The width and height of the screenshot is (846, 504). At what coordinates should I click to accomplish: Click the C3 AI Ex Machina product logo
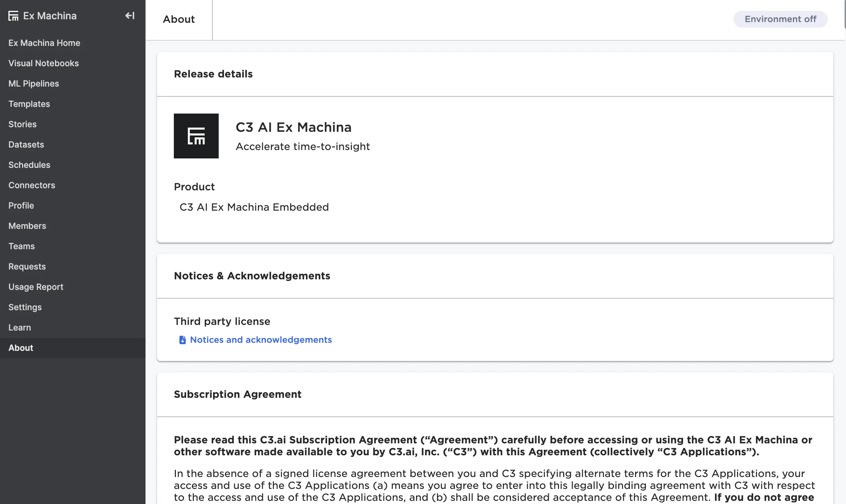(196, 136)
